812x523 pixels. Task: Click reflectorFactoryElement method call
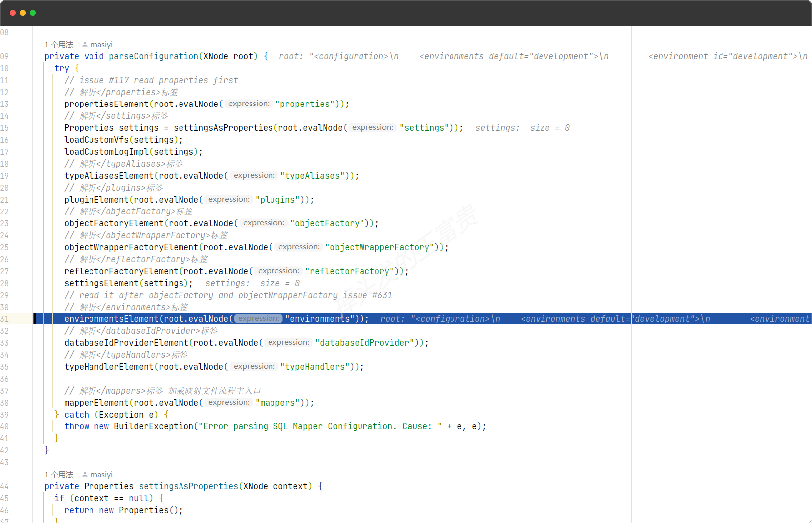coord(121,271)
